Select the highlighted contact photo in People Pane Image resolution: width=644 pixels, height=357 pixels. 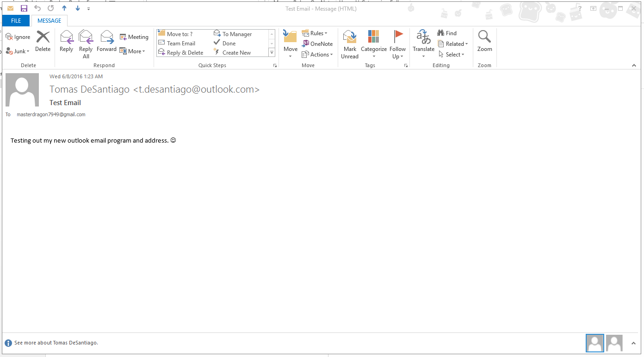[x=595, y=343]
